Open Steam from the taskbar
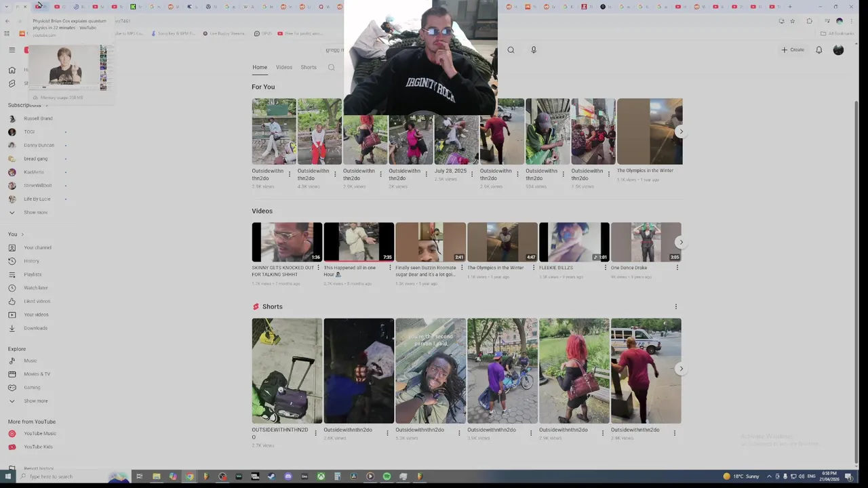Screen dimensions: 868x488 point(271,476)
